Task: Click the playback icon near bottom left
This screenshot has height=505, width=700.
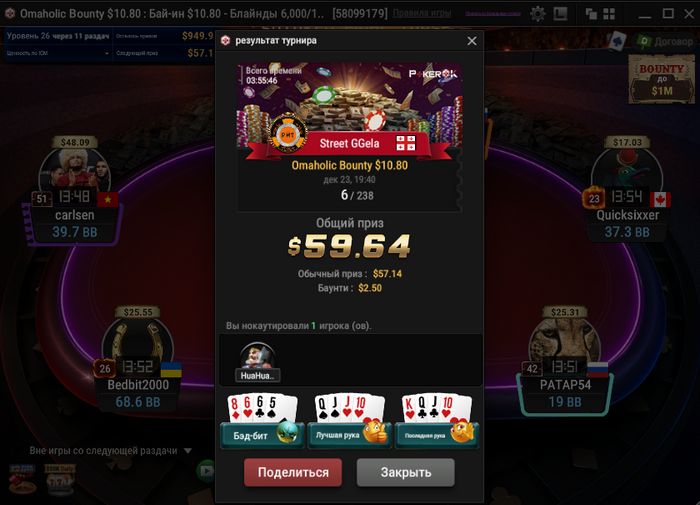Action: [206, 471]
